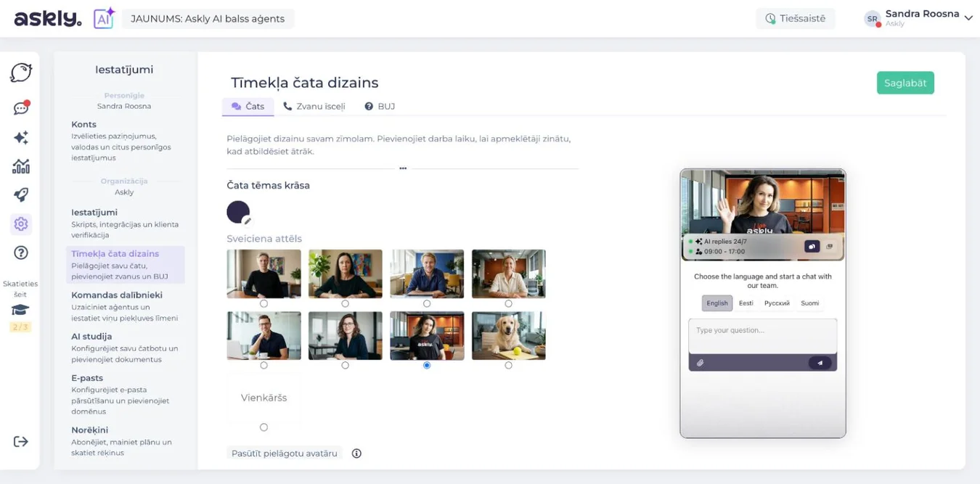Switch to the Zvanu isceļi tab

314,106
